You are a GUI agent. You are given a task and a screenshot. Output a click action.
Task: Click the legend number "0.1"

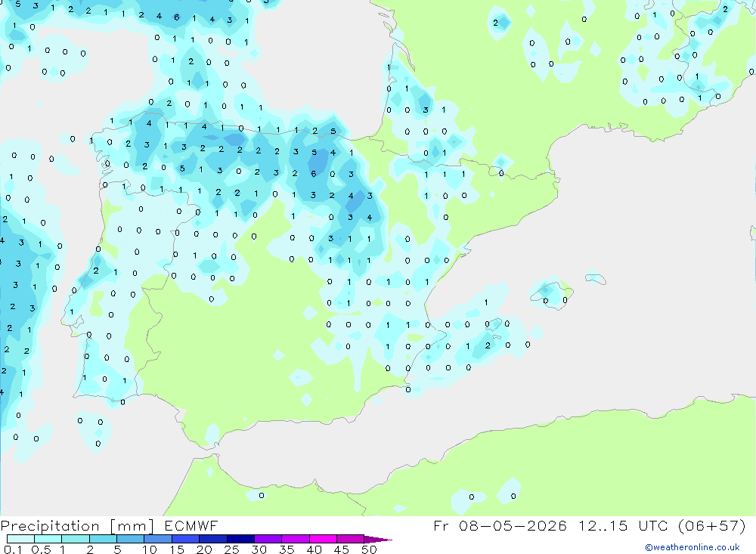point(13,549)
